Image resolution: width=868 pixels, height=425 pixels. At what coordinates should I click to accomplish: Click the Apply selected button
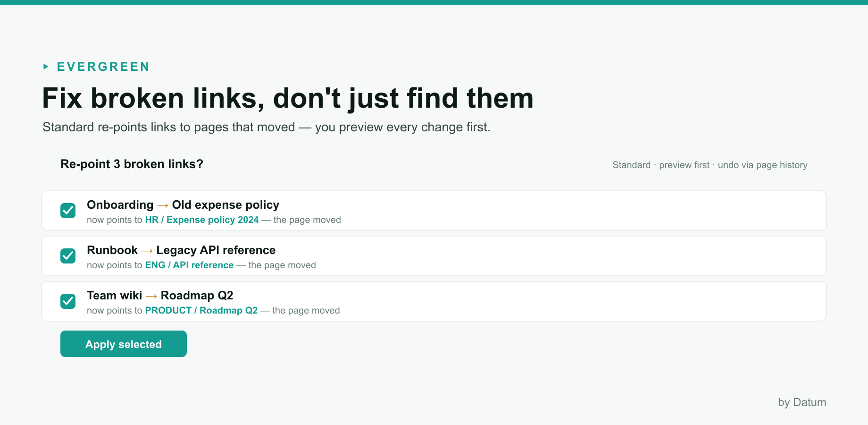tap(124, 344)
